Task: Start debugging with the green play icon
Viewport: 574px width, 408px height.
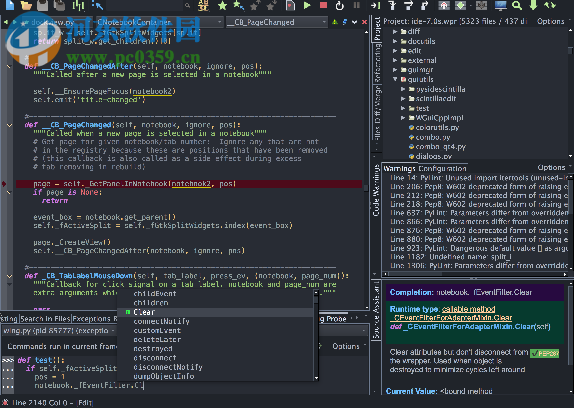Action: [307, 5]
